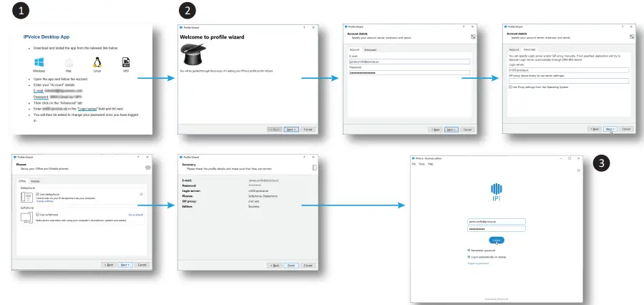644x305 pixels.
Task: Select the Account tab in E-mail account window
Action: pos(354,49)
